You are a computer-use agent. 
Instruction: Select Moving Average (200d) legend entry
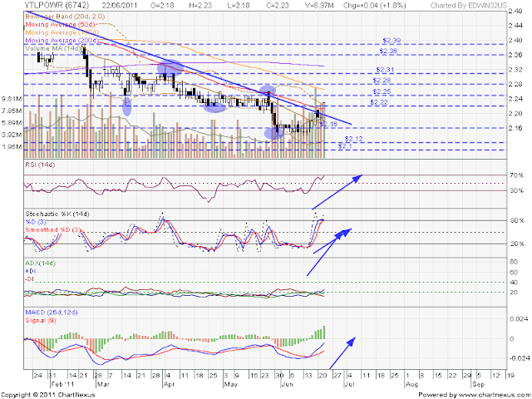[62, 40]
